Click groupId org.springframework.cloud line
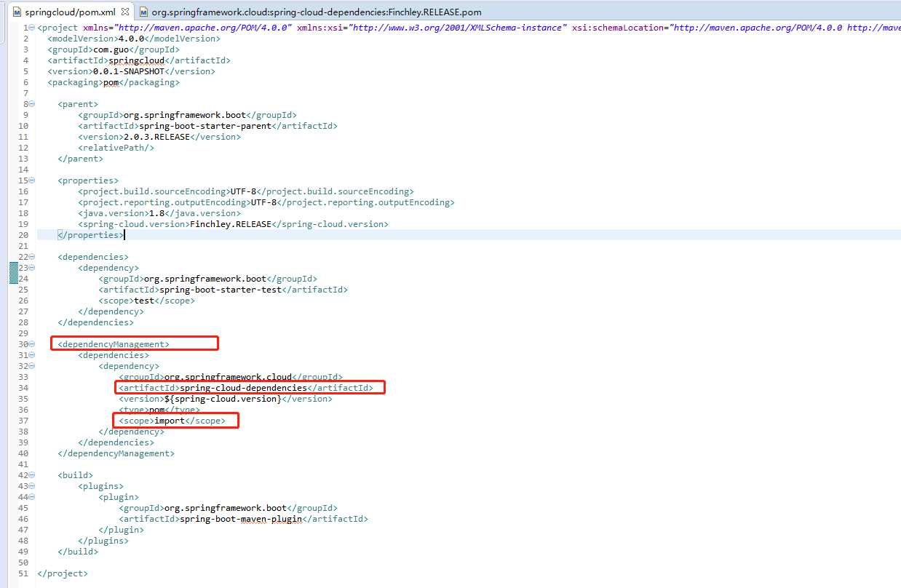Viewport: 901px width, 588px height. (x=231, y=377)
